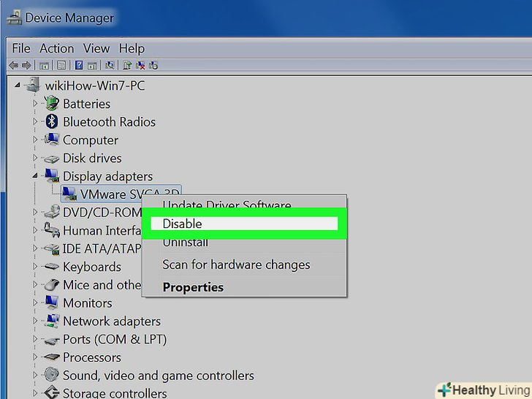Select 'Sound, video and game controllers' label

pos(159,376)
